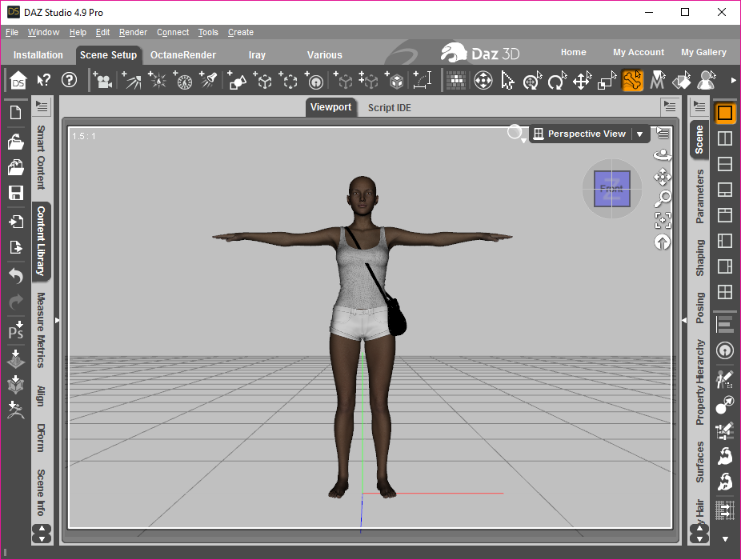Expand the left pane with the arrow handle
The height and width of the screenshot is (560, 741).
(x=57, y=320)
